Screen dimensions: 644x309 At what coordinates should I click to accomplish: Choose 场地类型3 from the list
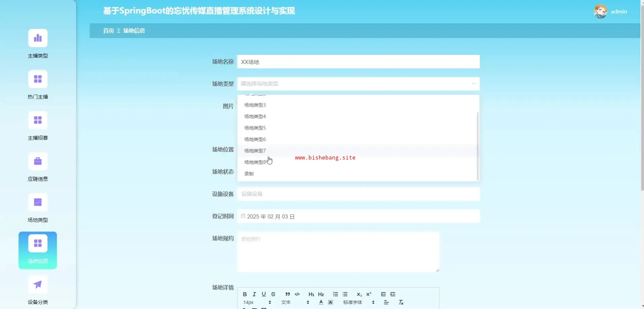tap(357, 105)
